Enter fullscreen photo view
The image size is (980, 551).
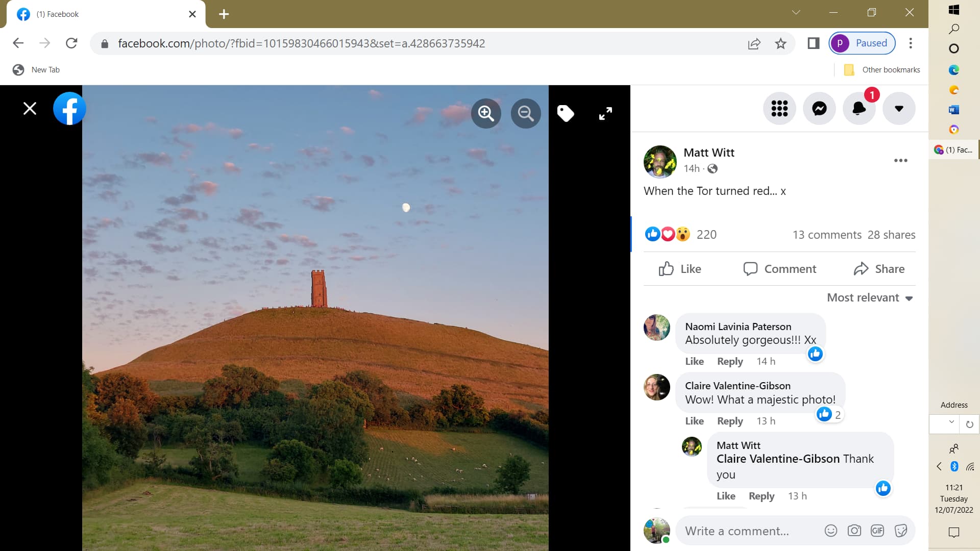605,113
